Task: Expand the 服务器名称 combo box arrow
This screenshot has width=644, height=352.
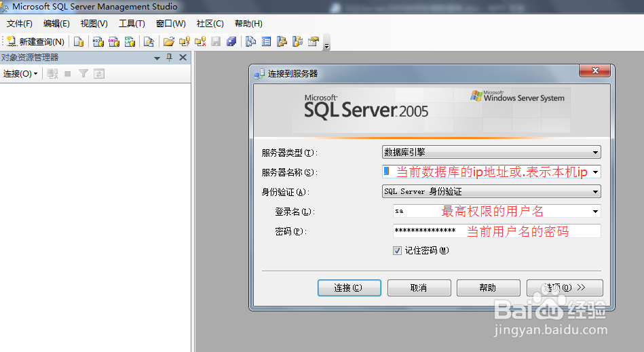Action: 595,172
